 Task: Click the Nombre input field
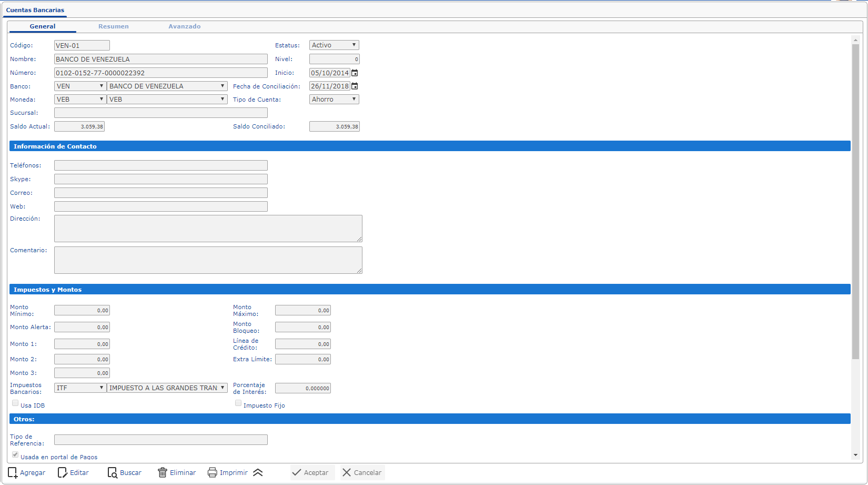click(161, 60)
